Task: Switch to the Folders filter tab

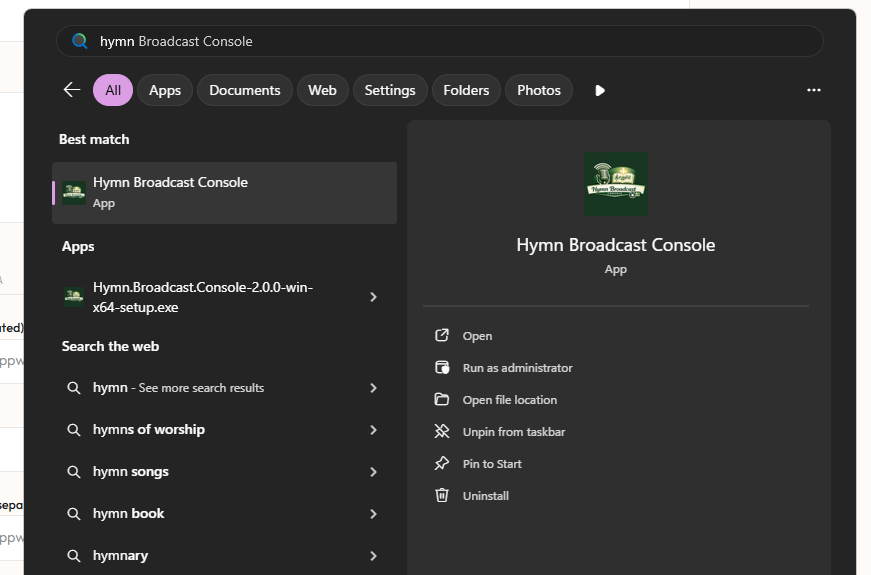Action: tap(466, 90)
